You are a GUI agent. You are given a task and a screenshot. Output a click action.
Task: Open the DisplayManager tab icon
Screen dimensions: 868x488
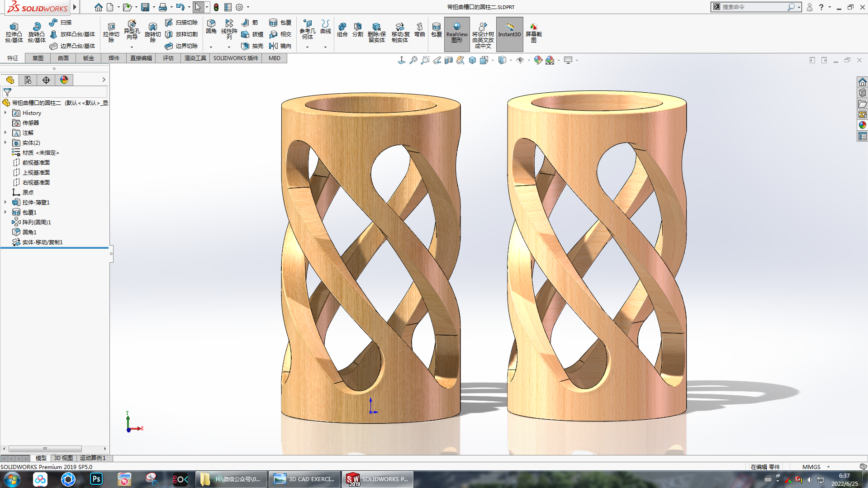pos(64,80)
